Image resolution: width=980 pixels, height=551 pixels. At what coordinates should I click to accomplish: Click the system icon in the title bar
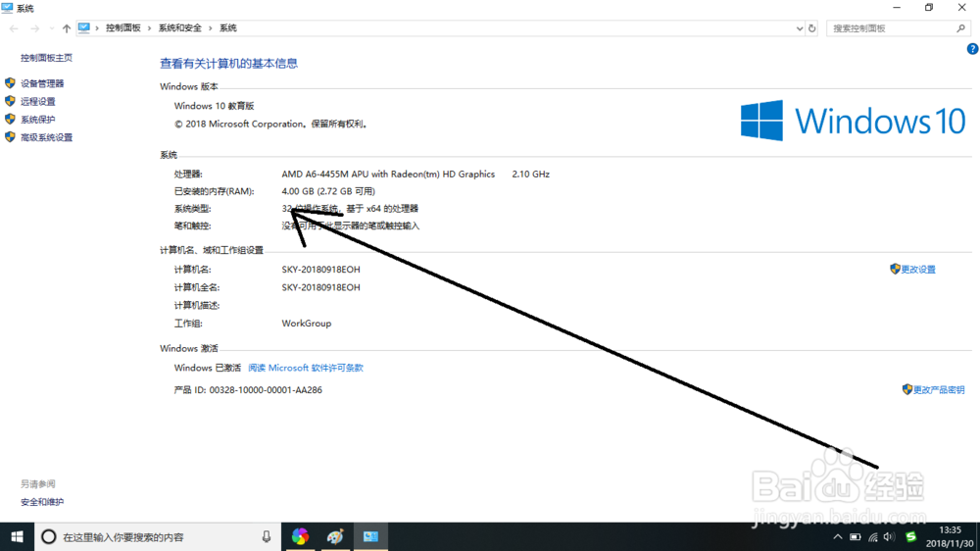point(7,8)
